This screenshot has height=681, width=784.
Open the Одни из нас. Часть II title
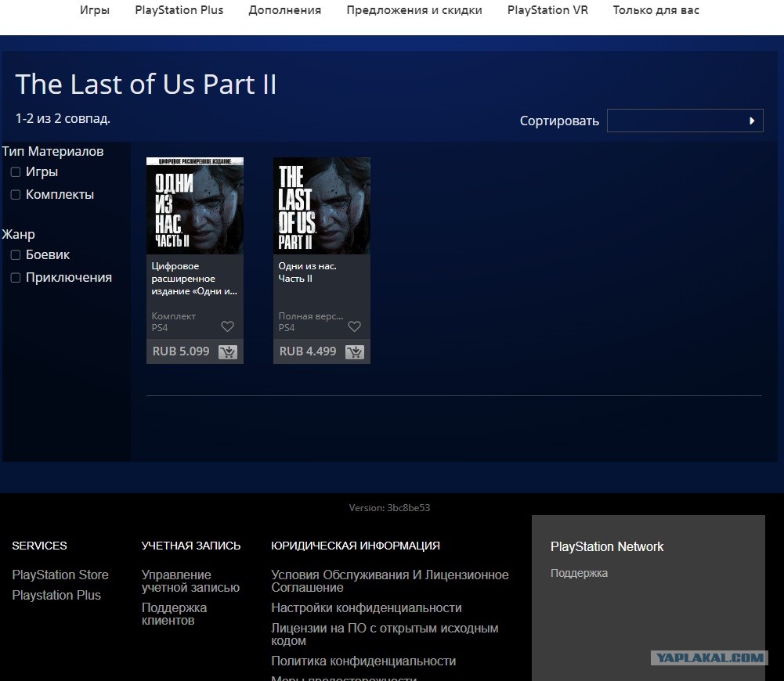click(x=307, y=272)
